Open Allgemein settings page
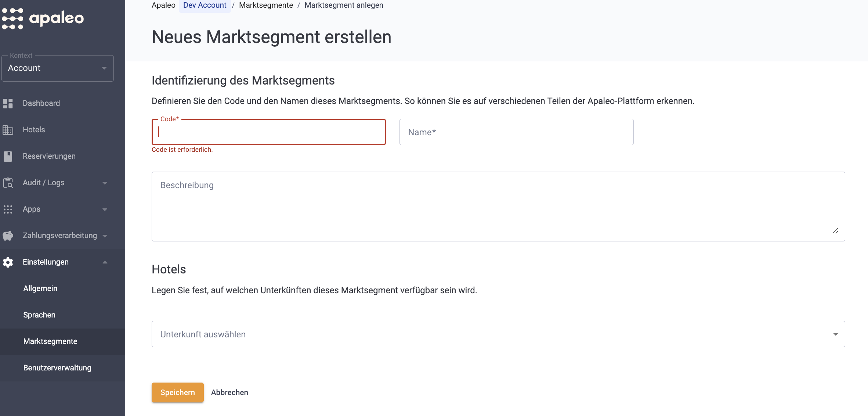868x416 pixels. [x=40, y=288]
